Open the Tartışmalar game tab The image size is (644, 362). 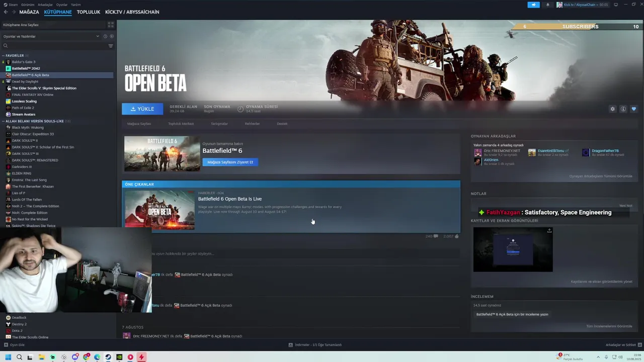pos(219,124)
